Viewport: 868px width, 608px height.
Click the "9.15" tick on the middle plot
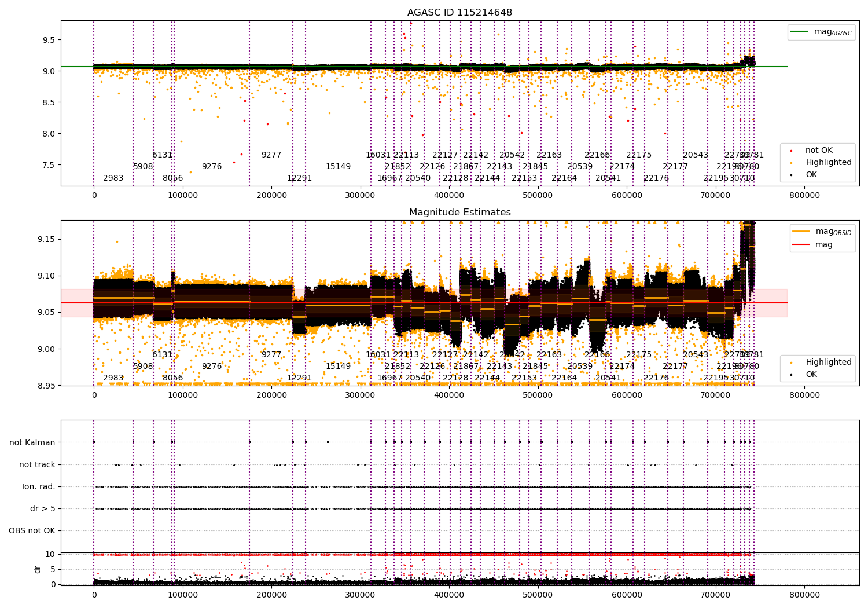click(x=46, y=240)
